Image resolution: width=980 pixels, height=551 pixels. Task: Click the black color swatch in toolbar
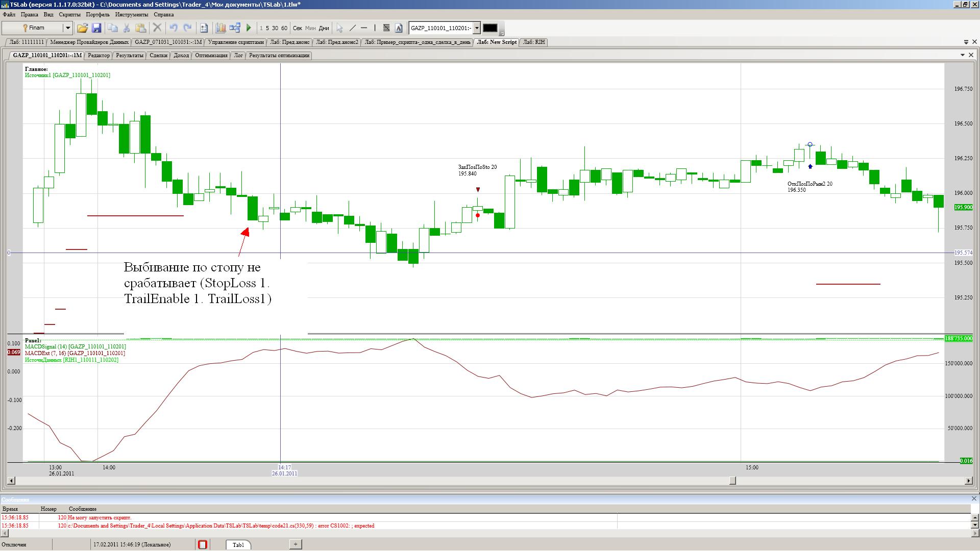pyautogui.click(x=490, y=28)
